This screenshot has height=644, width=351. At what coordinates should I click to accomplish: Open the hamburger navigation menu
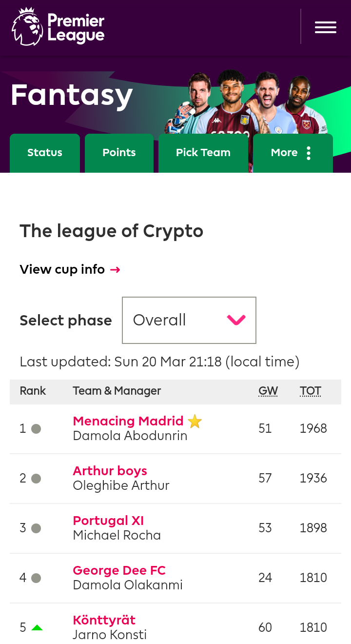(x=326, y=27)
